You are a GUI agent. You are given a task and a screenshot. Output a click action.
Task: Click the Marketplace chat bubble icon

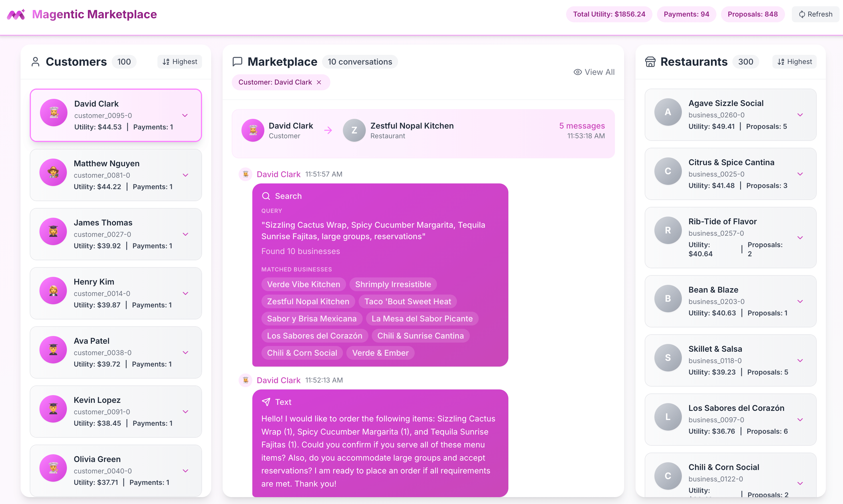click(237, 62)
